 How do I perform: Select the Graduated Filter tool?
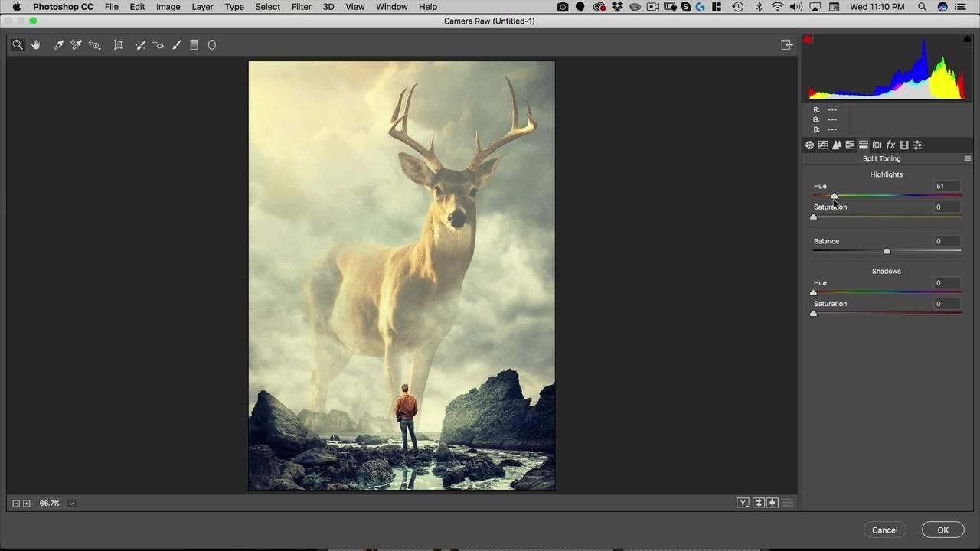point(194,45)
